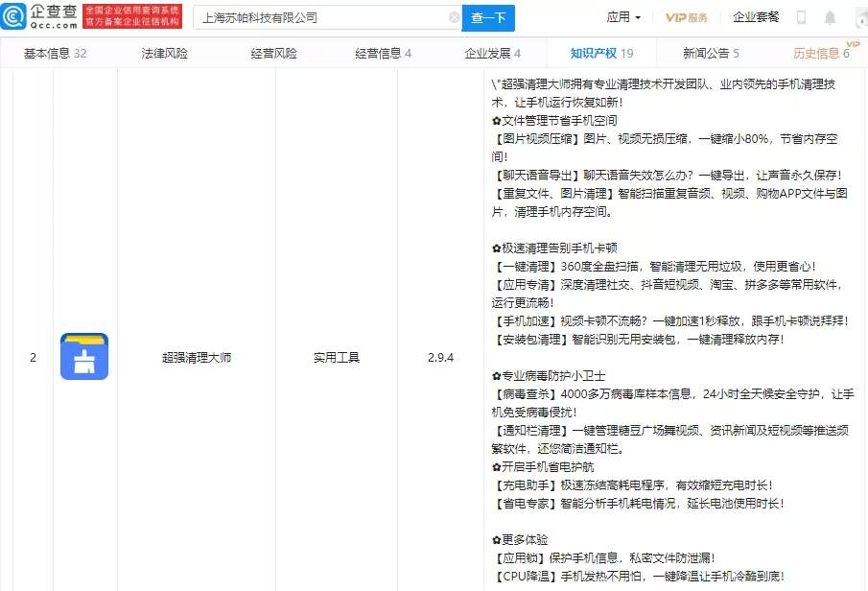Image resolution: width=868 pixels, height=591 pixels.
Task: Open the 企业套餐 link
Action: click(756, 17)
